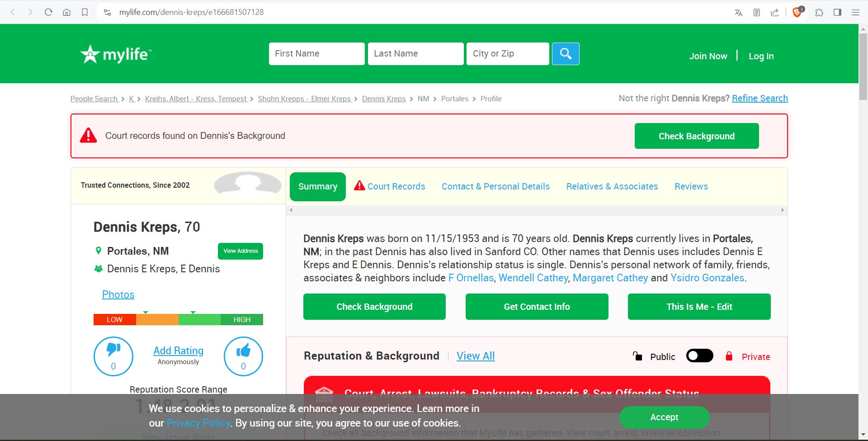
Task: Click Get Contact Info button
Action: tap(537, 307)
